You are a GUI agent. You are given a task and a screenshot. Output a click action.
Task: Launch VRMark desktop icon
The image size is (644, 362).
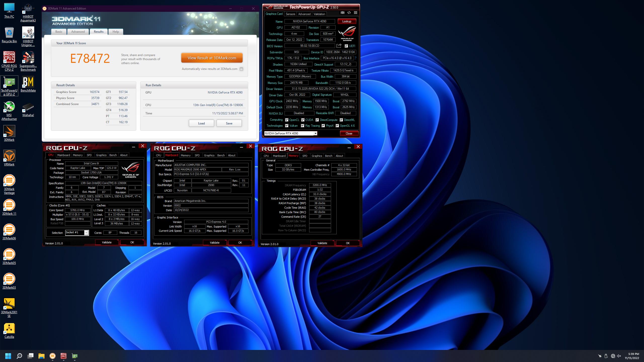9,158
